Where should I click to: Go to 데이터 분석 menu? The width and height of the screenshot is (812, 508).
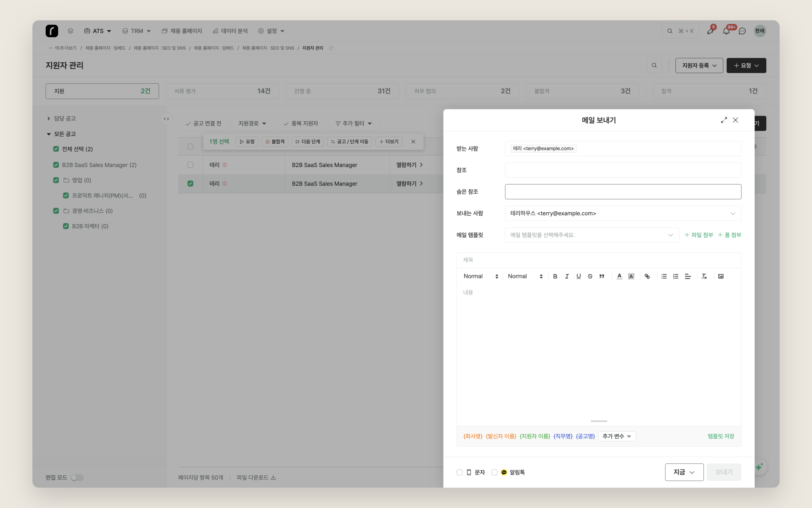(x=230, y=31)
